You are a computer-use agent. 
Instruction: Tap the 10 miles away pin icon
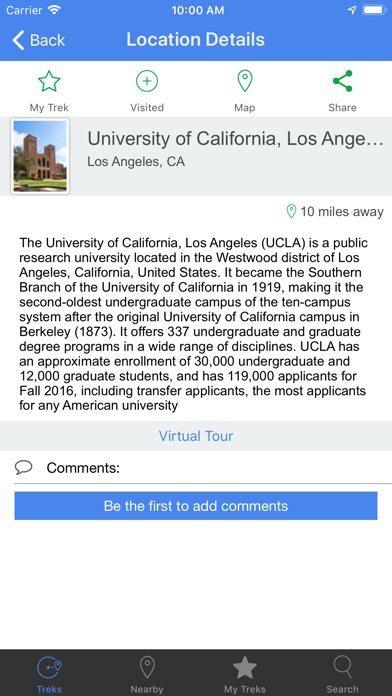[x=291, y=212]
